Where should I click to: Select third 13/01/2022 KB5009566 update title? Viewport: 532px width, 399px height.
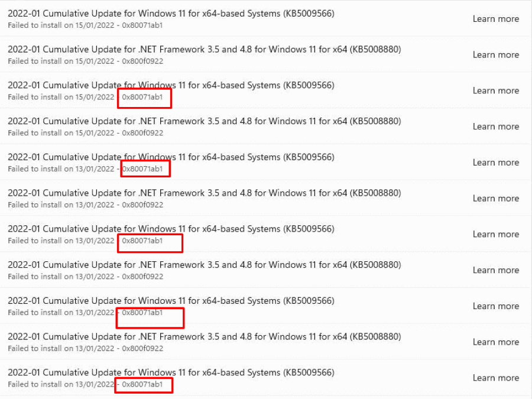point(171,301)
